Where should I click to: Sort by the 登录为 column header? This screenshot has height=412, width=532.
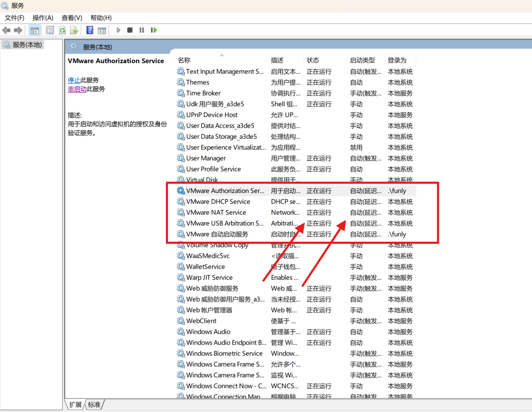coord(400,60)
